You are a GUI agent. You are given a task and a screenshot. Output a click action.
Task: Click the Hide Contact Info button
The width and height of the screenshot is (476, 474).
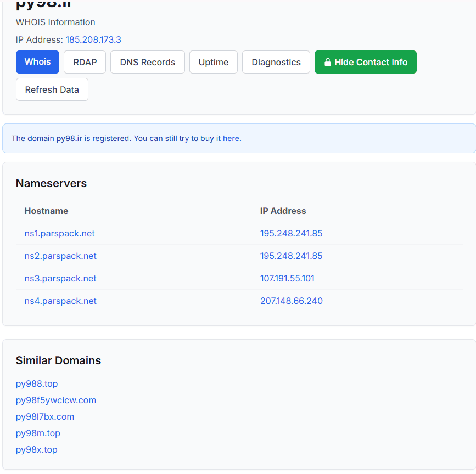366,62
